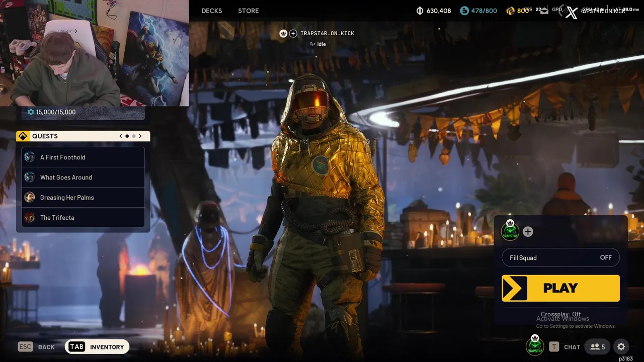The height and width of the screenshot is (362, 644).
Task: Click avatar icon of A First Foothold
Action: click(x=30, y=157)
